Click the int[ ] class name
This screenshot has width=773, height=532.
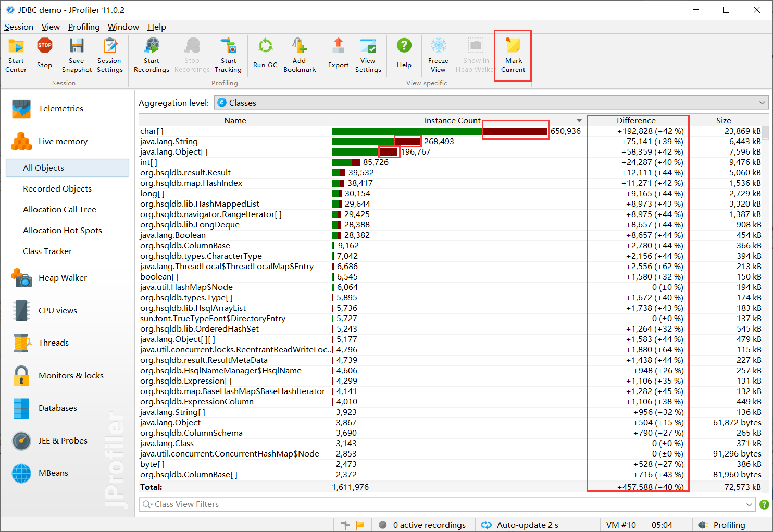pyautogui.click(x=148, y=162)
